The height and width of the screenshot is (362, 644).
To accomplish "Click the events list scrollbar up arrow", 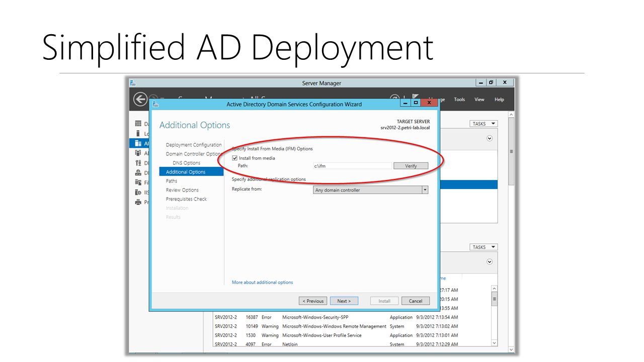I will [494, 289].
